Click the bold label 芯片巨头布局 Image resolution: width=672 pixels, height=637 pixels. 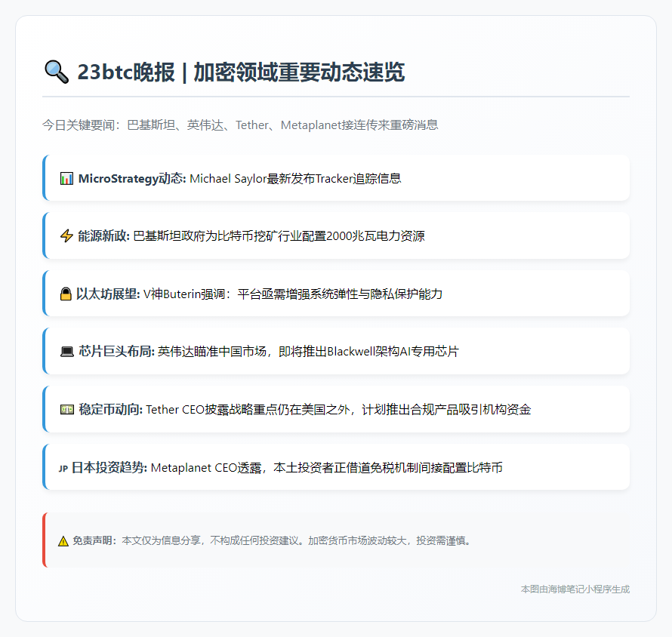click(116, 352)
